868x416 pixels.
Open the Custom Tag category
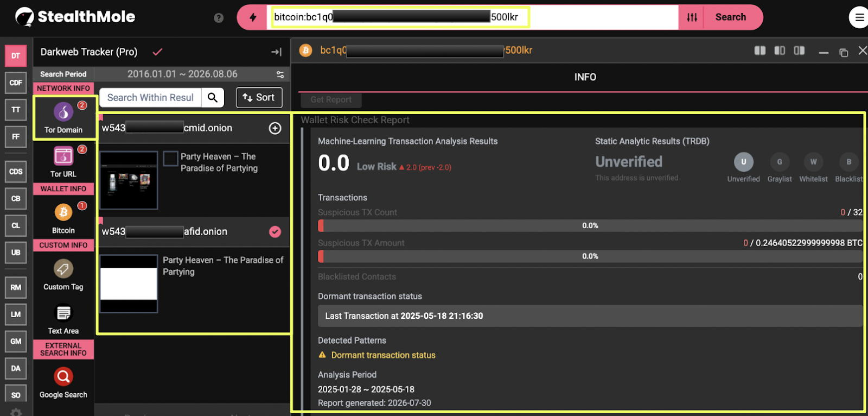tap(63, 275)
